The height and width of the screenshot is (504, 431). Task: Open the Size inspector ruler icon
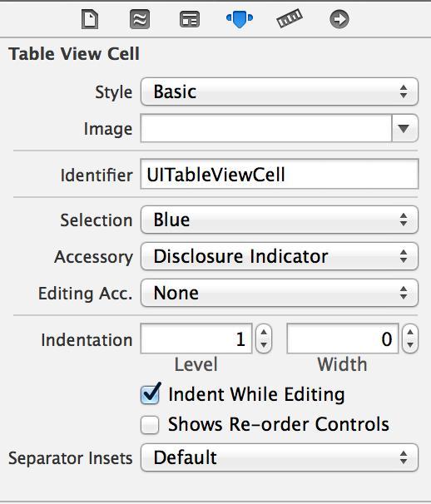pyautogui.click(x=290, y=18)
